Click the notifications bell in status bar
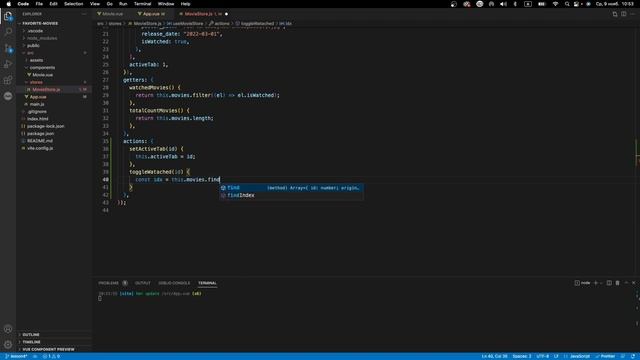Screen dimensions: 640x360 click(x=633, y=356)
